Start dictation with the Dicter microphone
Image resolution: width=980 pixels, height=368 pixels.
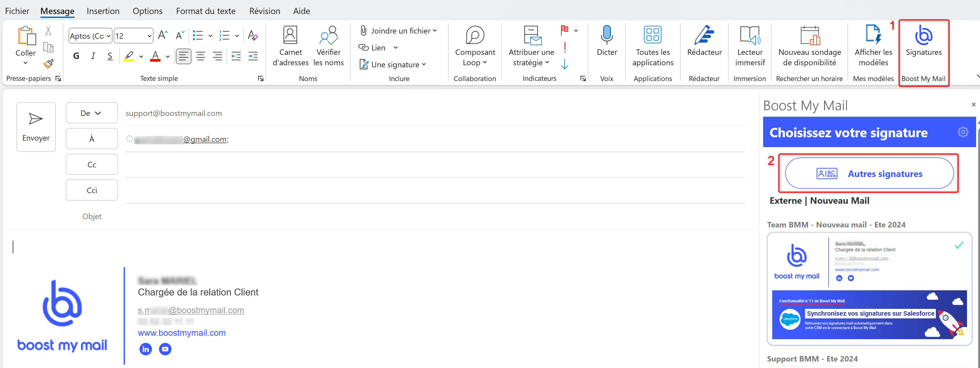click(x=607, y=41)
